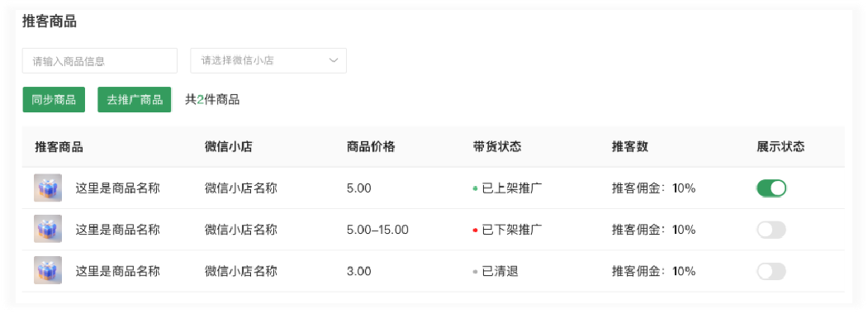This screenshot has height=314, width=868.
Task: Click the gift box thumbnail in first row
Action: tap(48, 188)
